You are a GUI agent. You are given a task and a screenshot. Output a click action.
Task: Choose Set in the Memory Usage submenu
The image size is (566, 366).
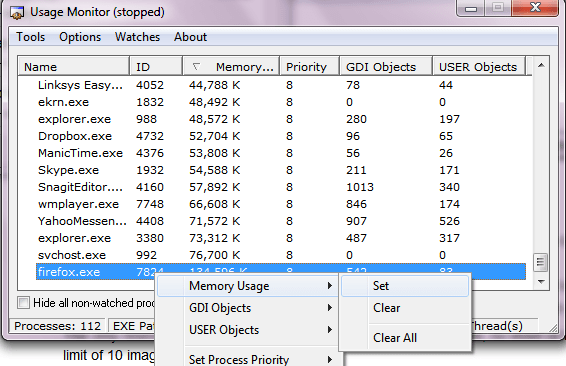[405, 286]
